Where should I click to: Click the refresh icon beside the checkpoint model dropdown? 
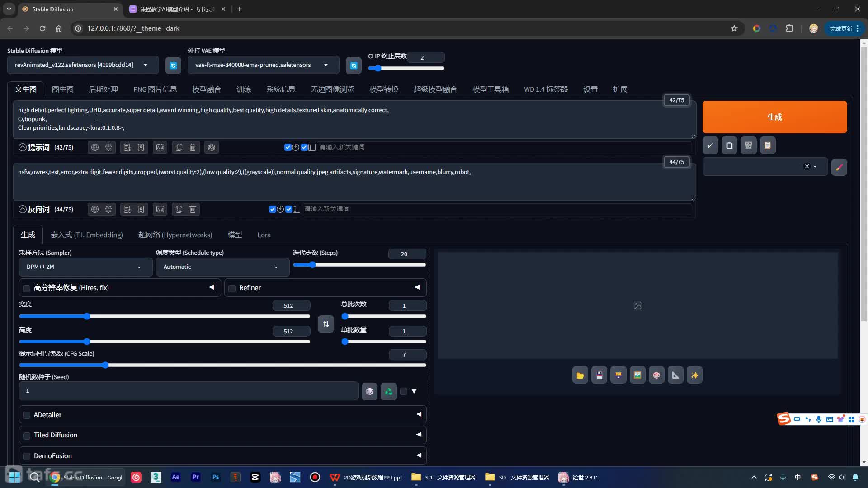point(173,66)
